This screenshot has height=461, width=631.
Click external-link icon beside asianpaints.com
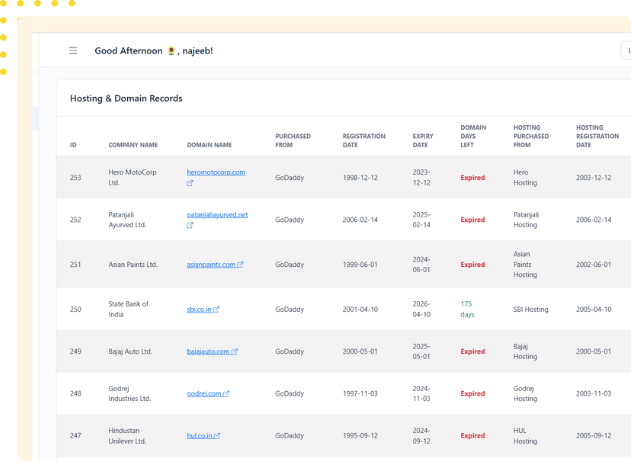click(x=240, y=264)
